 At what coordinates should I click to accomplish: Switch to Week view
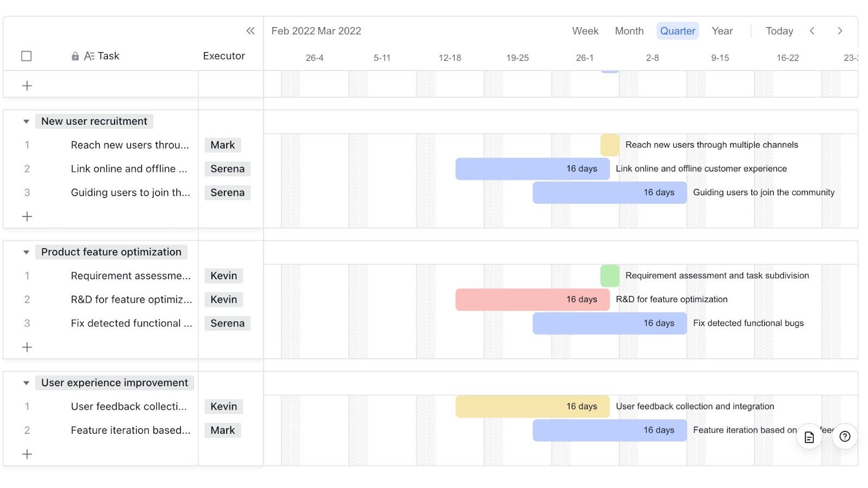[585, 31]
